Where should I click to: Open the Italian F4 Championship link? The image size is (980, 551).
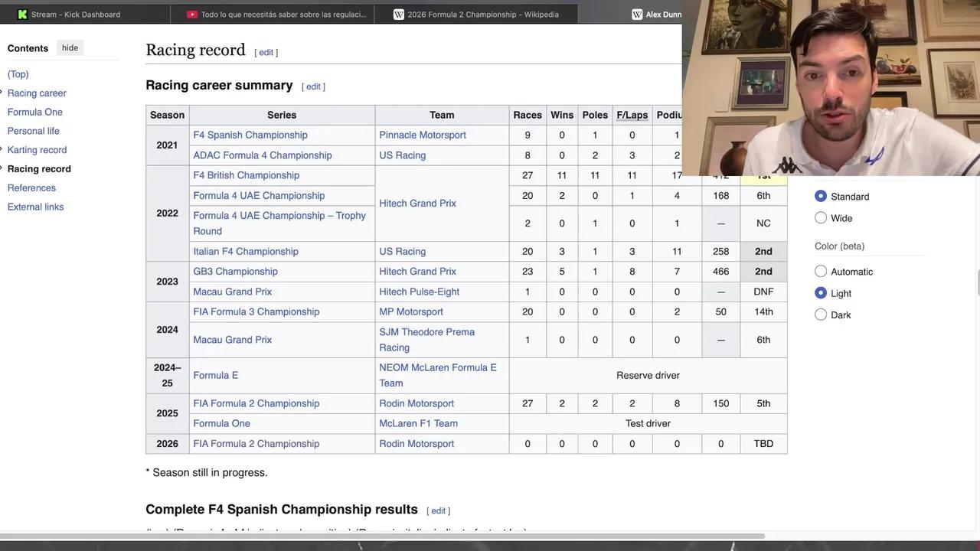[246, 251]
